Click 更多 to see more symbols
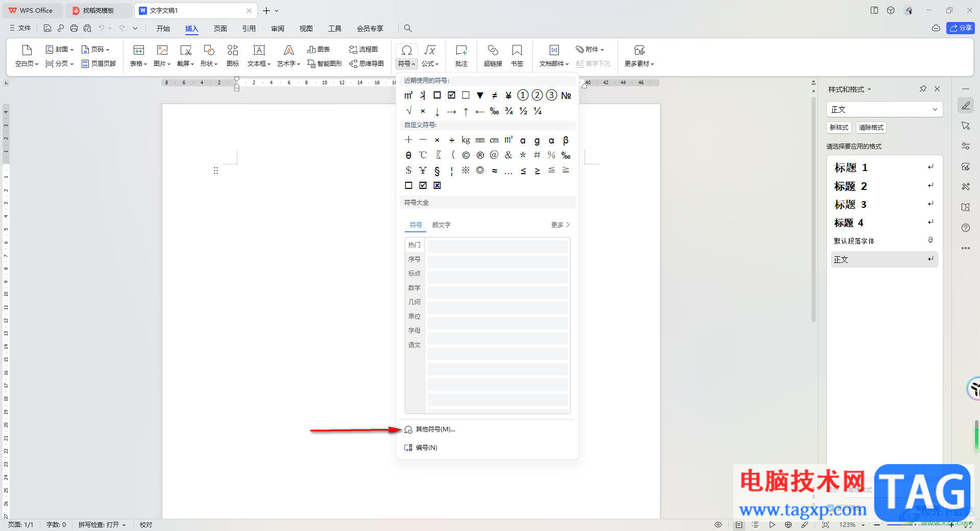 click(560, 225)
